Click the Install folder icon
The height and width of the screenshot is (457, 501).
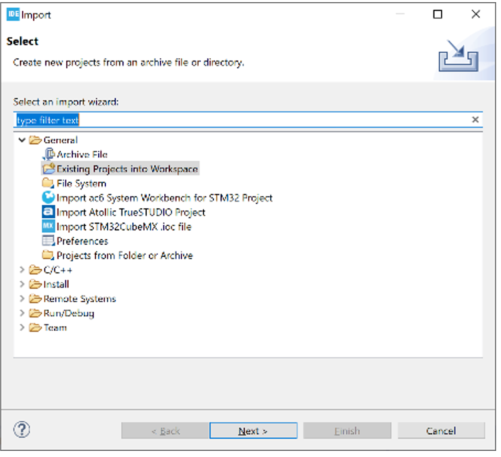[35, 284]
